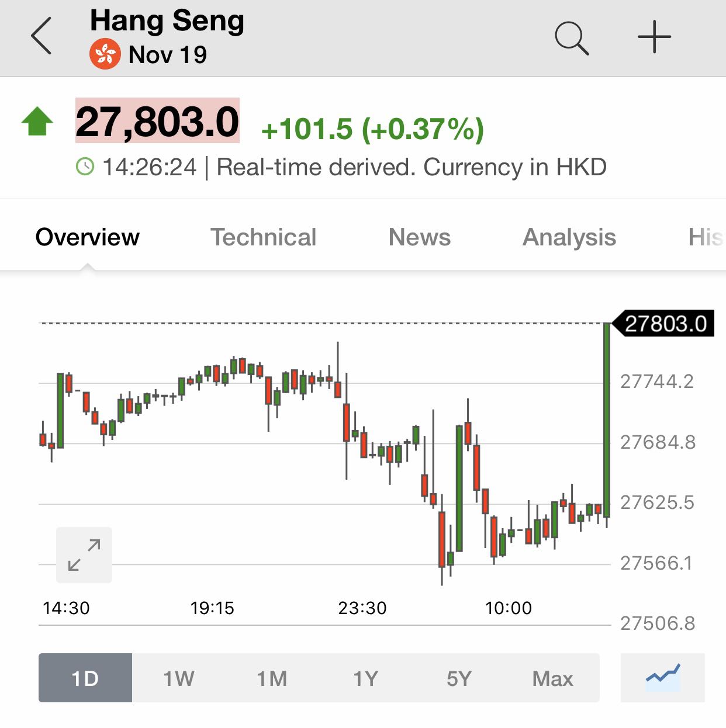Tap the 27566.1 axis label
This screenshot has height=728, width=726.
pos(656,563)
